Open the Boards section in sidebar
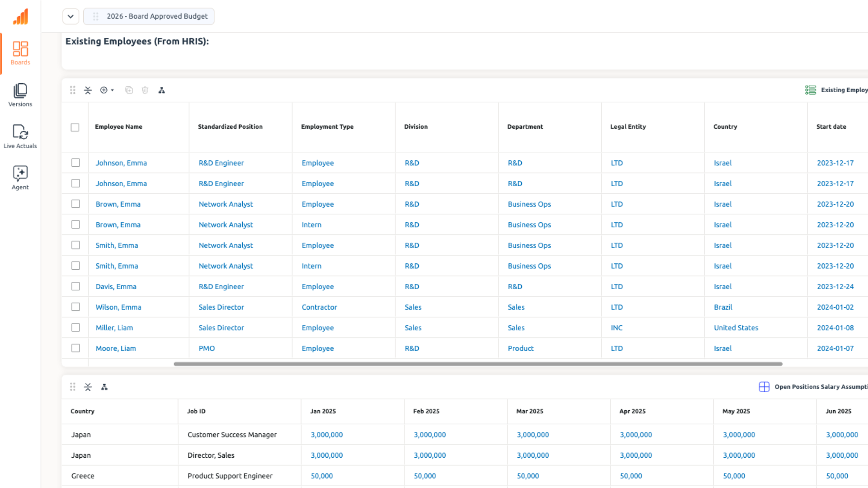The image size is (868, 488). tap(20, 53)
